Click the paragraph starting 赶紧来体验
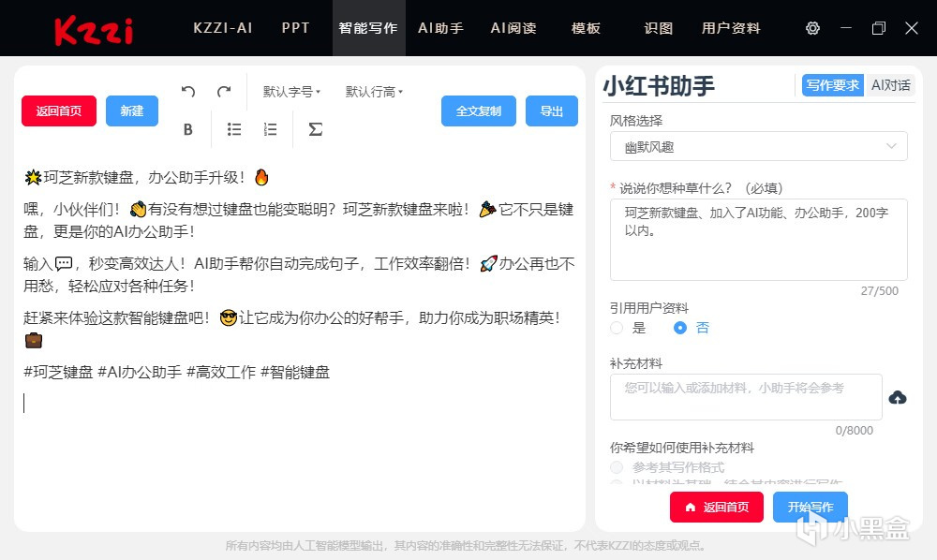Viewport: 937px width, 560px height. tap(291, 329)
